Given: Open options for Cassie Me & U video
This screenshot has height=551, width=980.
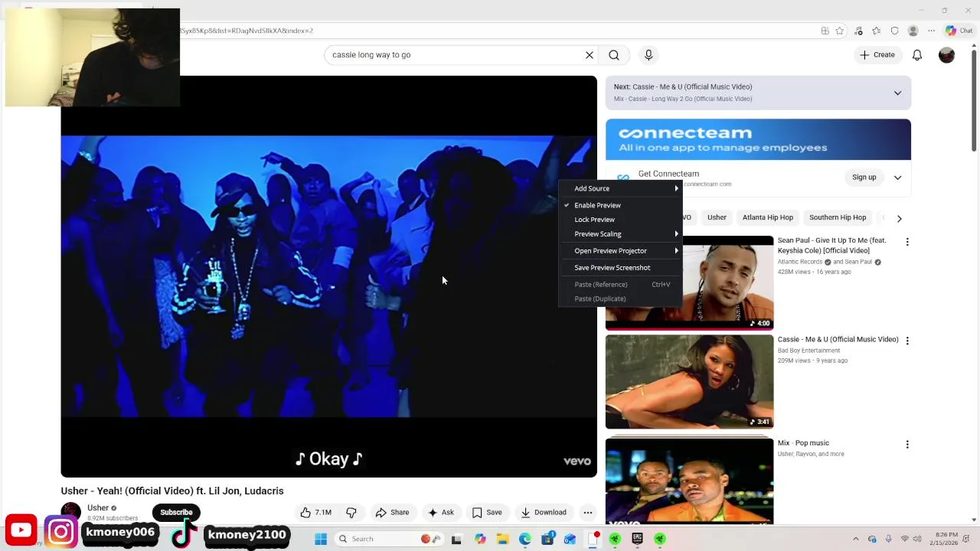Looking at the screenshot, I should pos(907,341).
